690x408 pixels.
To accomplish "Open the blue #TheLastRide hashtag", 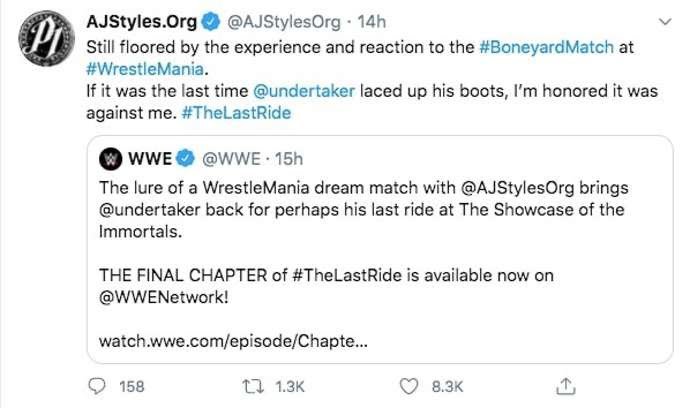I will tap(236, 113).
